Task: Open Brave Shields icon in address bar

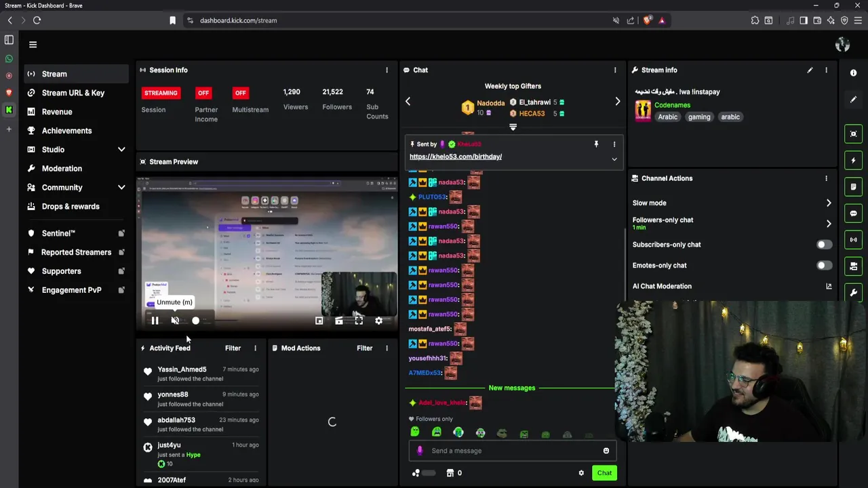Action: 647,20
